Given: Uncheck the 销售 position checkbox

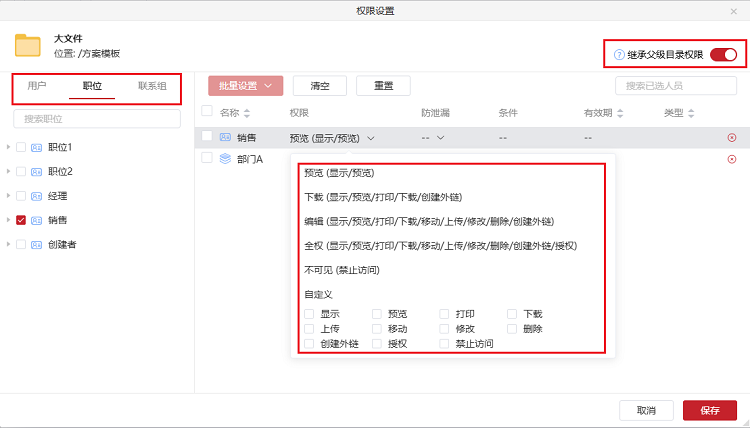Looking at the screenshot, I should [x=21, y=220].
